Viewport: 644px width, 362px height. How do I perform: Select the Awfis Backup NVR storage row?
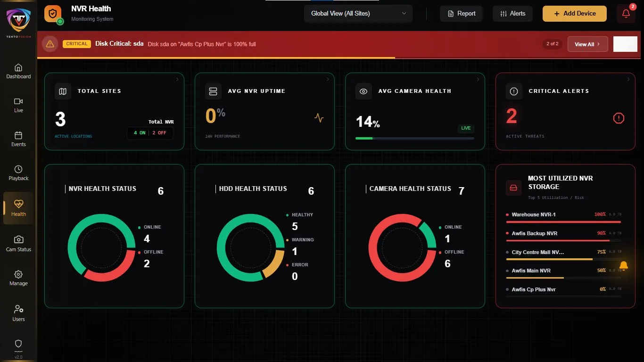563,236
